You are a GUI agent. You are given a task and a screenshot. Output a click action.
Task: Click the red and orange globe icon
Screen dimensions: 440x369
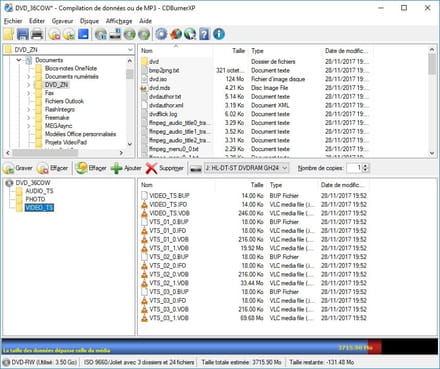tap(176, 34)
